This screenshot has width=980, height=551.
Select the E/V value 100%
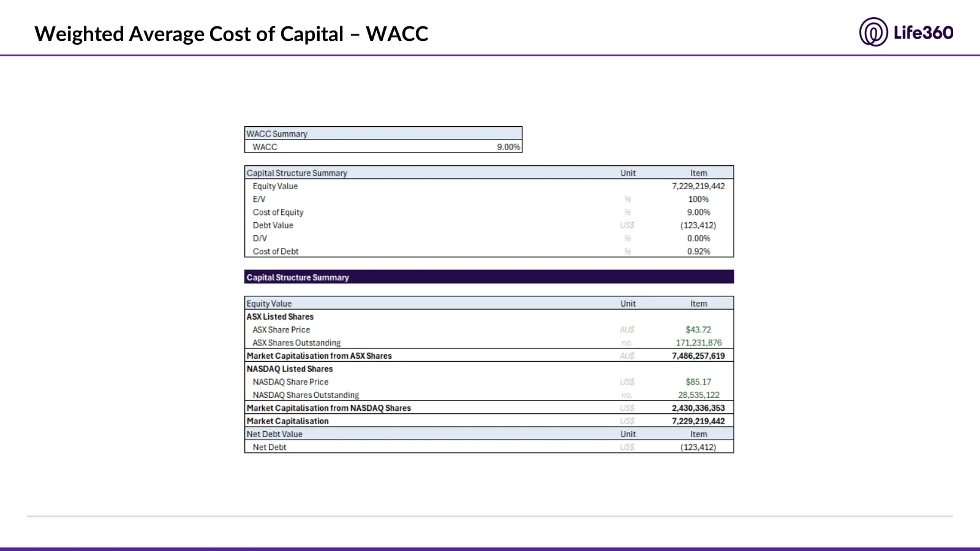(x=698, y=199)
